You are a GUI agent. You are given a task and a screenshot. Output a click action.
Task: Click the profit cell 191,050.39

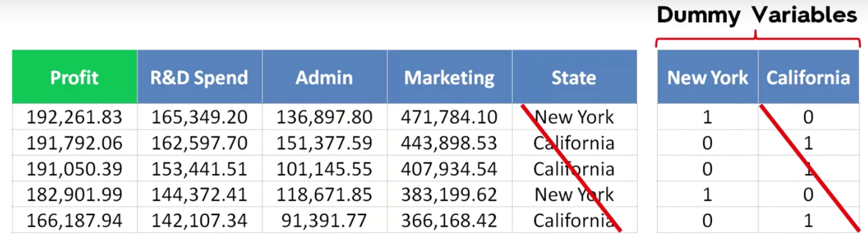74,169
